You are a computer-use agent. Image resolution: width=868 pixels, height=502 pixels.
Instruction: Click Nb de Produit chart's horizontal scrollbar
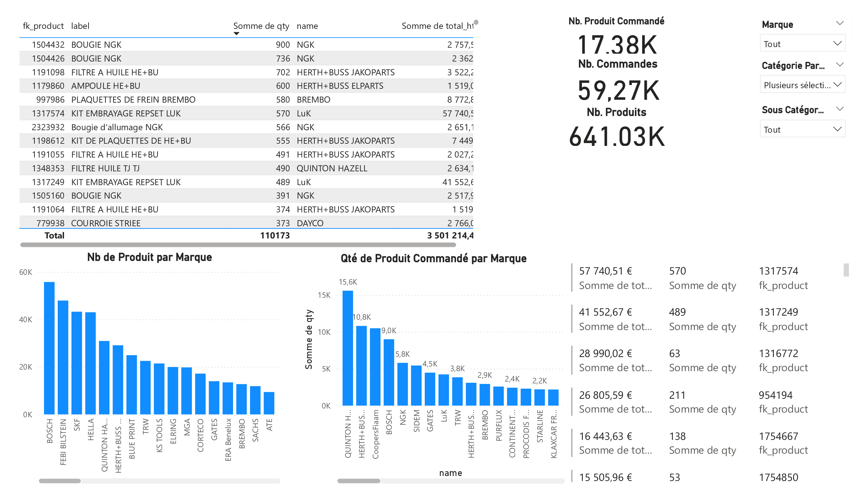pos(60,481)
